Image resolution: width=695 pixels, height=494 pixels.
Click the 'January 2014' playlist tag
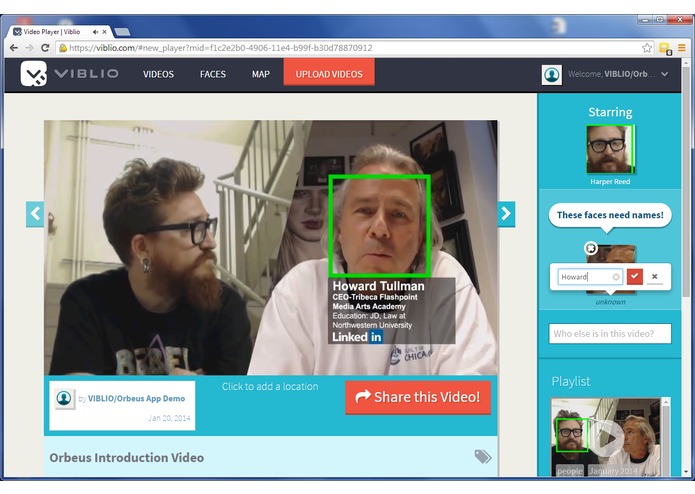click(613, 471)
